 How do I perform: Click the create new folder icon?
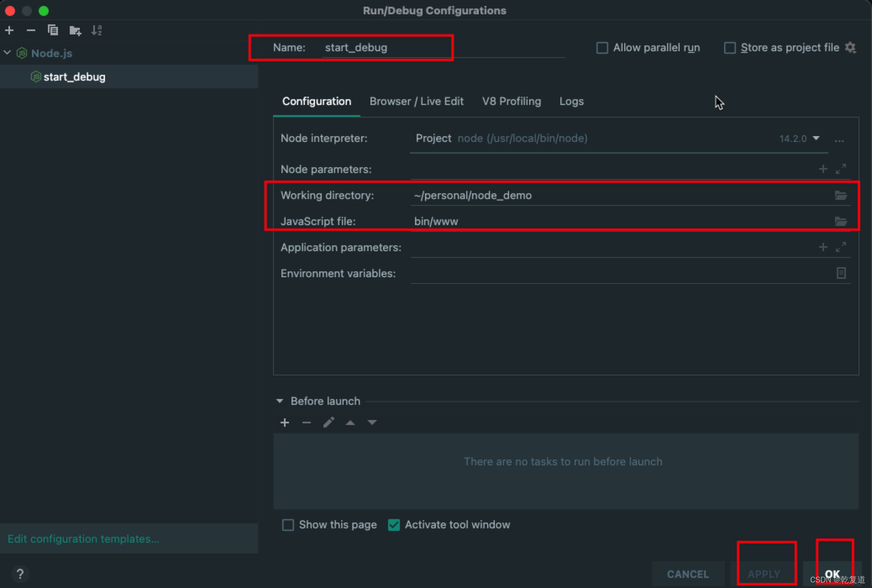click(75, 30)
